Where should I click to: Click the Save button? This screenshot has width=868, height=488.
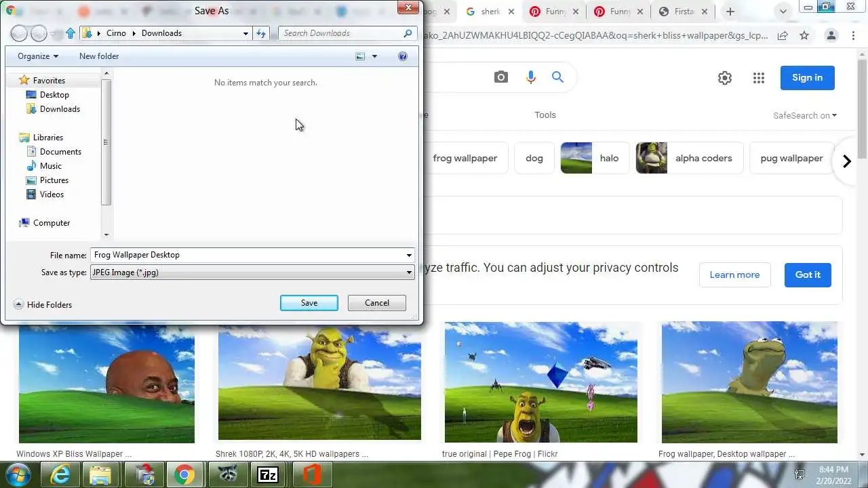pyautogui.click(x=309, y=303)
